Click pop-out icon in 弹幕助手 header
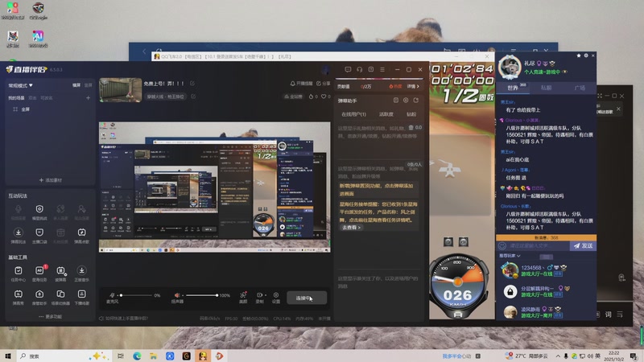Screen dimensions: 644x362 (x=416, y=100)
